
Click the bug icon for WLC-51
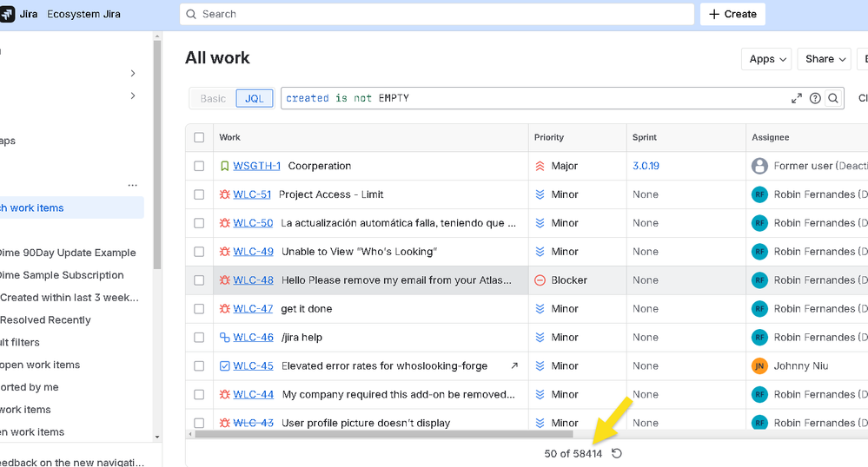click(x=225, y=194)
